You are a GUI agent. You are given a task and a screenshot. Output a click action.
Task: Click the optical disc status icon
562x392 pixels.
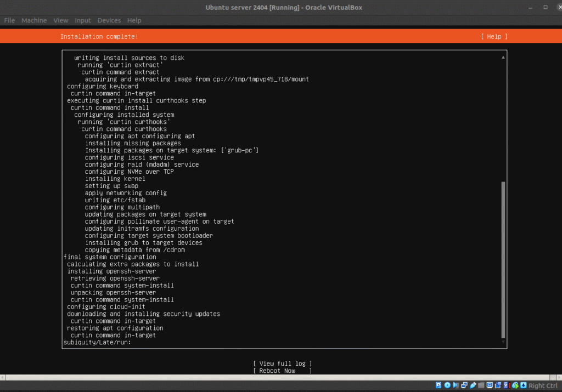pyautogui.click(x=447, y=385)
